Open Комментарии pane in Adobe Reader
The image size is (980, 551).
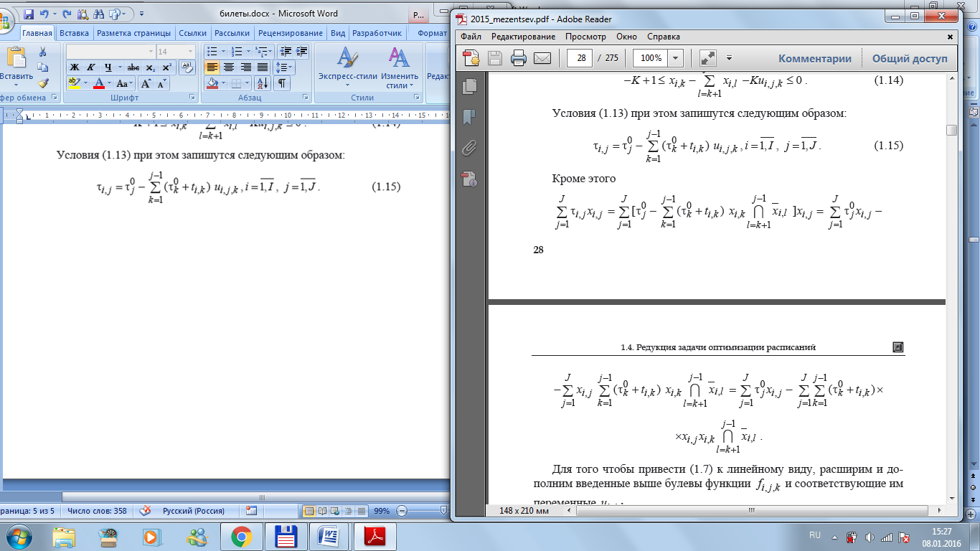[x=815, y=59]
